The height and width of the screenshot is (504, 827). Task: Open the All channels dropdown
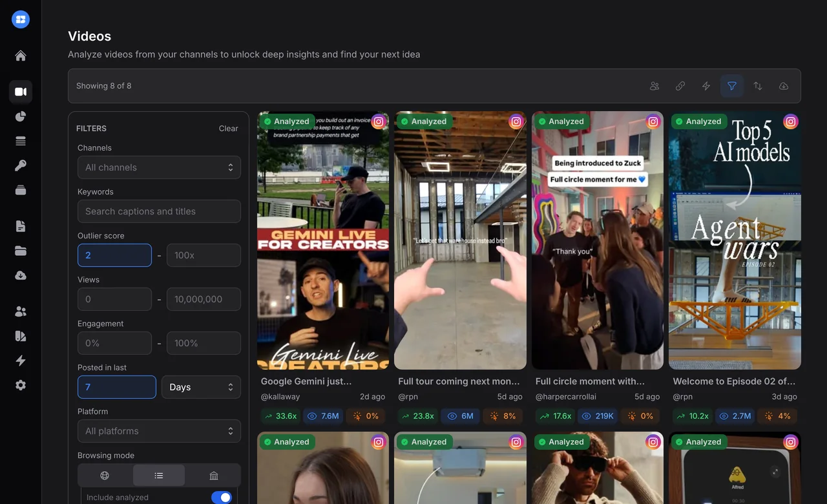pyautogui.click(x=159, y=167)
